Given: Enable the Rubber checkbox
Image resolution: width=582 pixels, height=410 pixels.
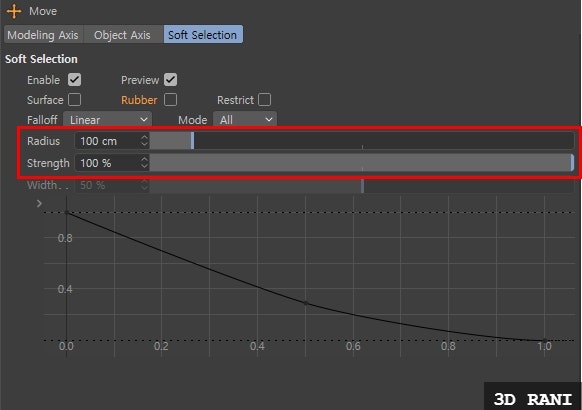Looking at the screenshot, I should click(171, 100).
